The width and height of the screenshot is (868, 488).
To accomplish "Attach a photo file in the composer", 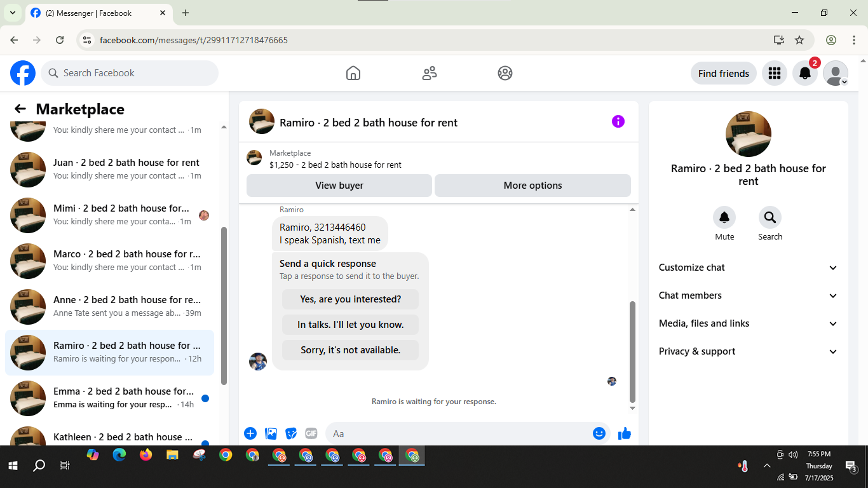I will [x=271, y=433].
